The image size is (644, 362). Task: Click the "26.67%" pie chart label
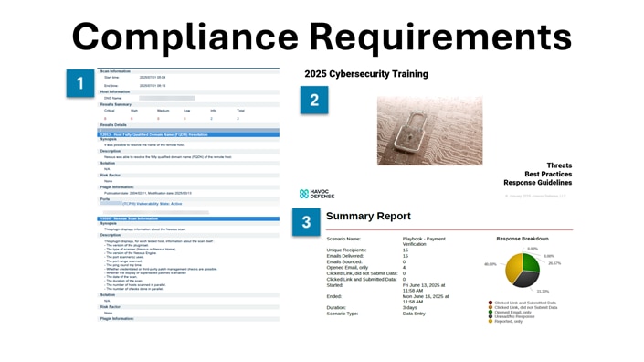pos(554,263)
